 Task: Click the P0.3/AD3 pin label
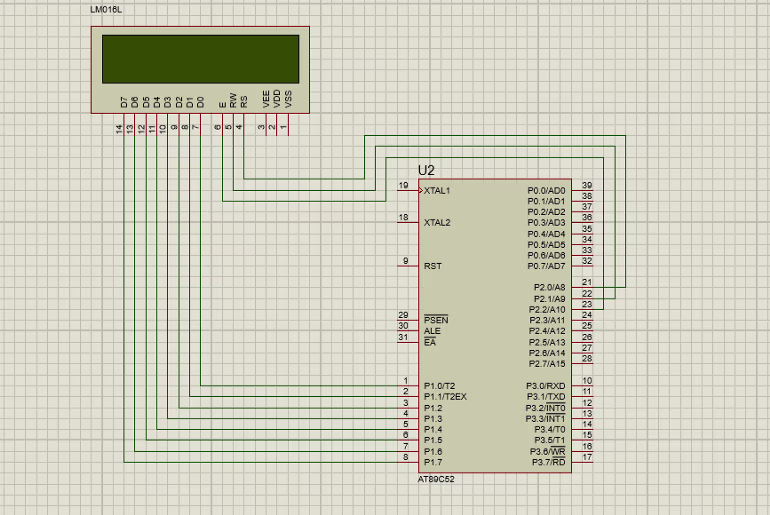point(546,222)
